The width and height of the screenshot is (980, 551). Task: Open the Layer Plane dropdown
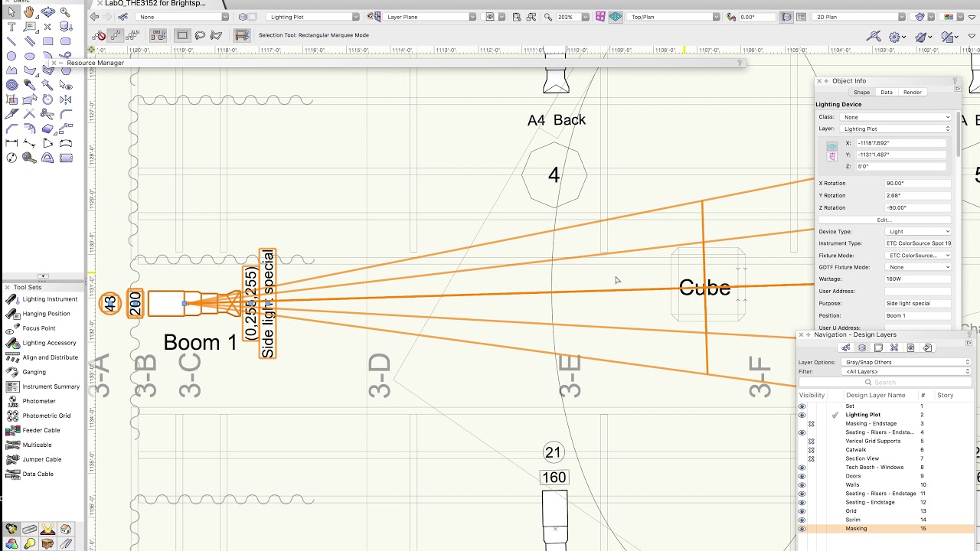(x=430, y=17)
